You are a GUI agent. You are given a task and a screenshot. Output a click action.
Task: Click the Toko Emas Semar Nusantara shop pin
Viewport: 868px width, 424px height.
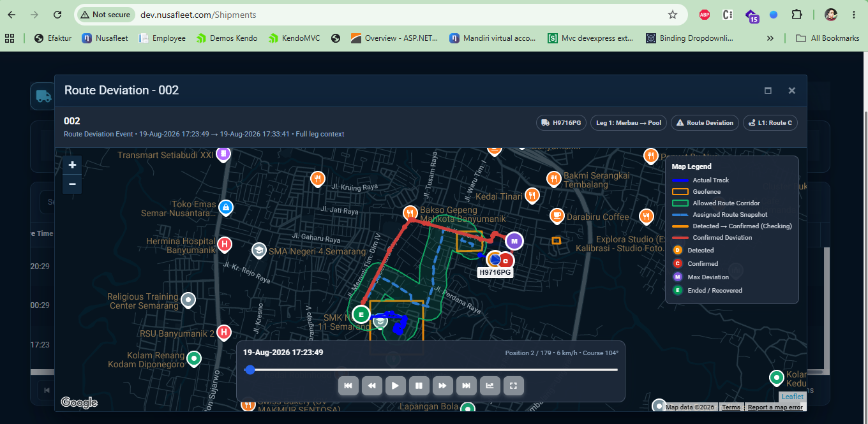pos(225,207)
